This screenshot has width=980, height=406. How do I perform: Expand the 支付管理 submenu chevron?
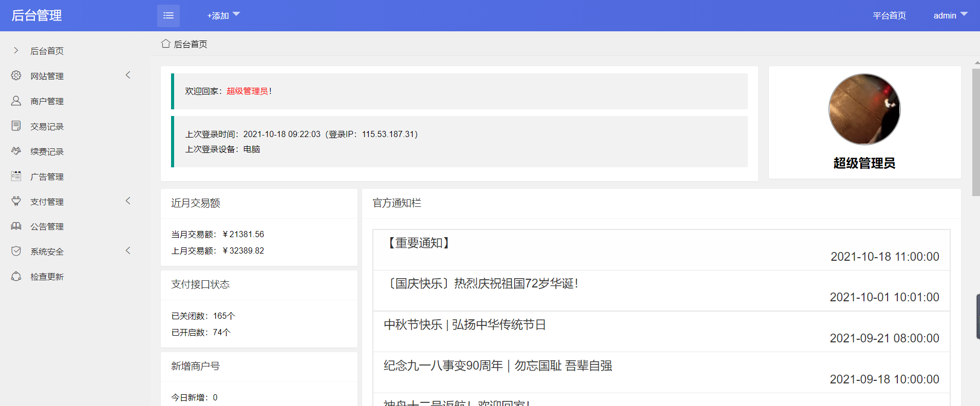[x=128, y=201]
